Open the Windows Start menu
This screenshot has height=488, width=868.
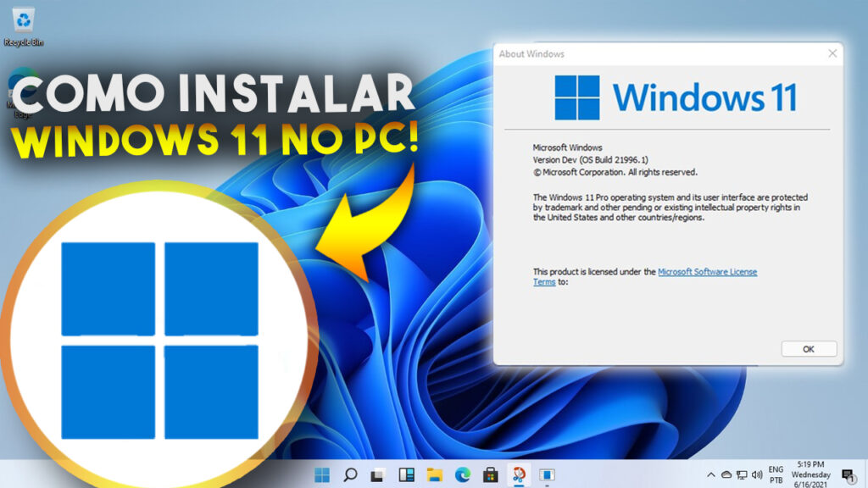(x=322, y=474)
